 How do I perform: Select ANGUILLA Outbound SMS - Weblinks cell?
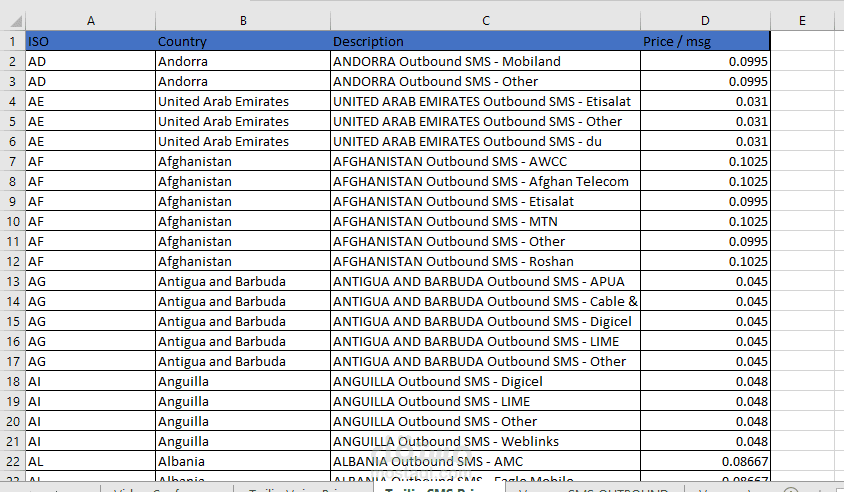486,441
